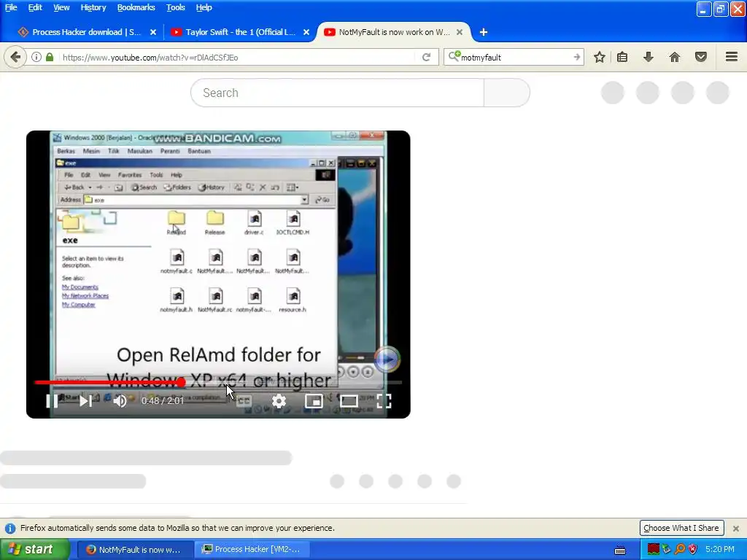Go back with the Firefox back arrow
The width and height of the screenshot is (747, 560).
(15, 57)
